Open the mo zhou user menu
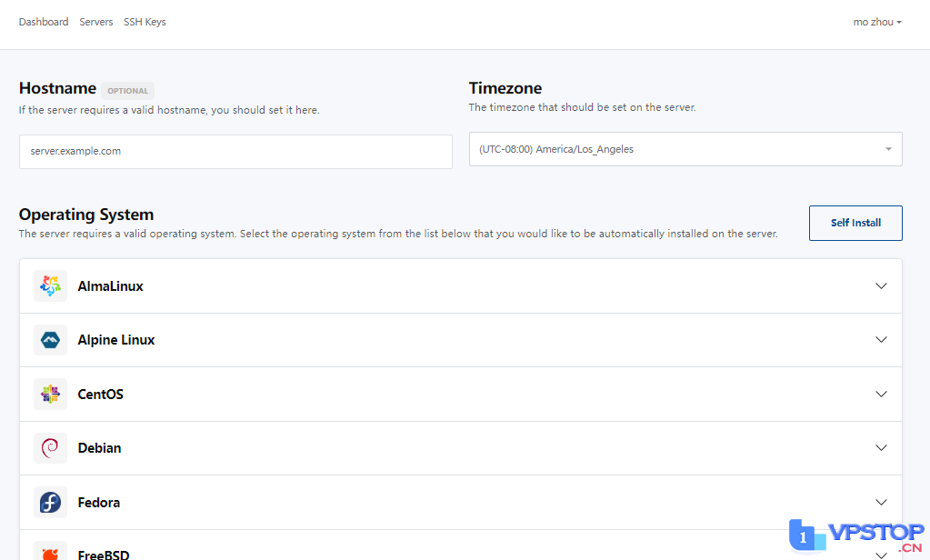 click(x=877, y=22)
